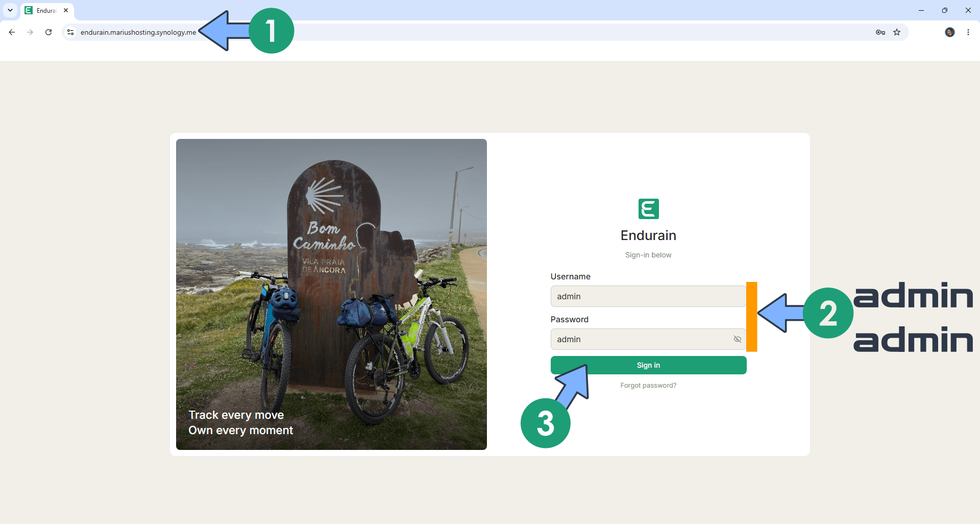Image resolution: width=980 pixels, height=524 pixels.
Task: Click 'Own every moment' caption text
Action: pyautogui.click(x=241, y=430)
